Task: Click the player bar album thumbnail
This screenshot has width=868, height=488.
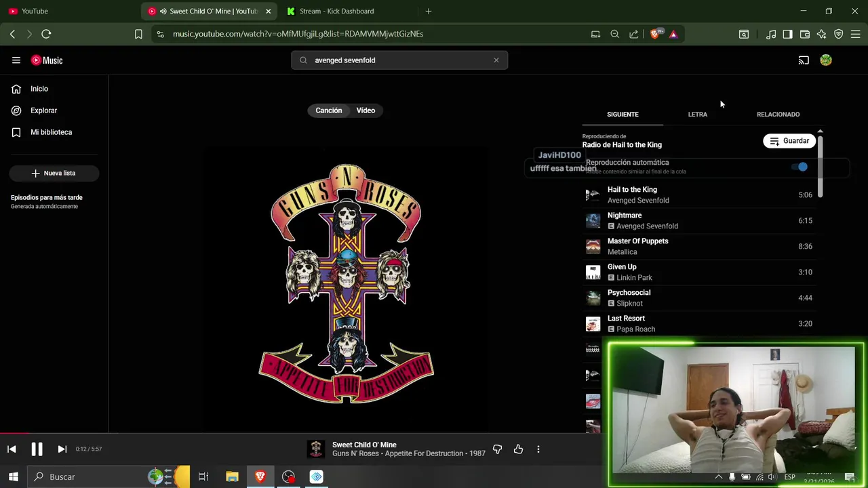Action: (x=315, y=449)
